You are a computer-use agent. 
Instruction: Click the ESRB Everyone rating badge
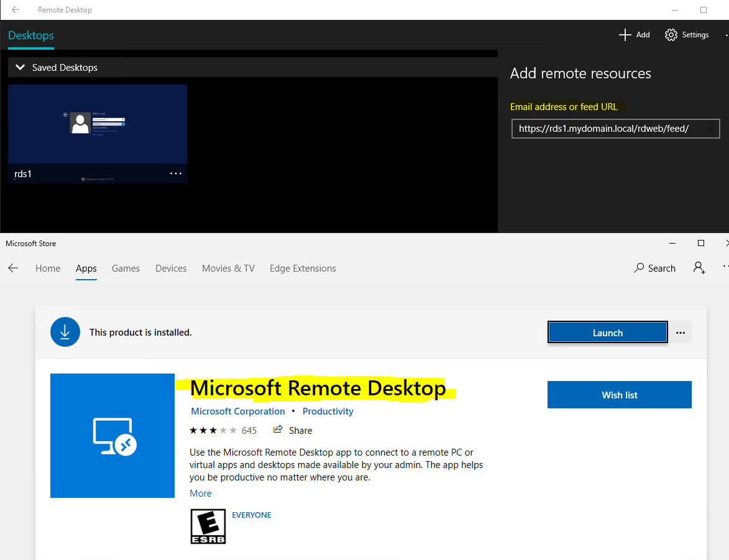208,526
